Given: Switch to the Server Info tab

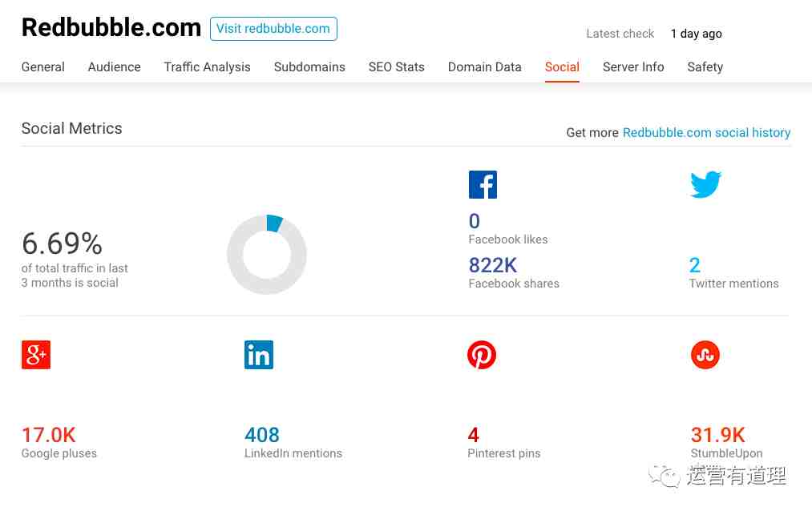Looking at the screenshot, I should click(x=633, y=67).
